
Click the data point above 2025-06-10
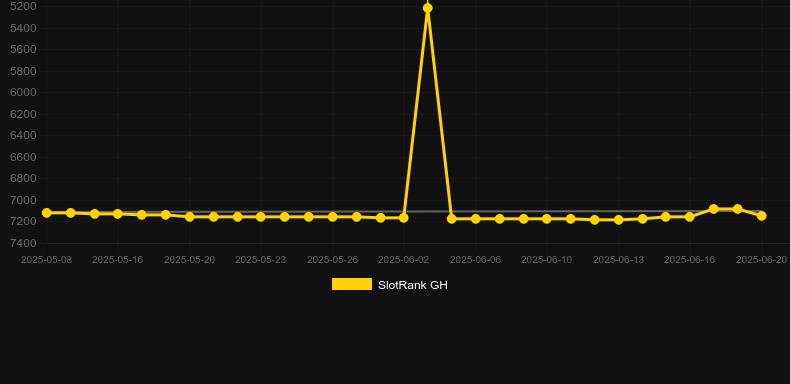[x=547, y=219]
